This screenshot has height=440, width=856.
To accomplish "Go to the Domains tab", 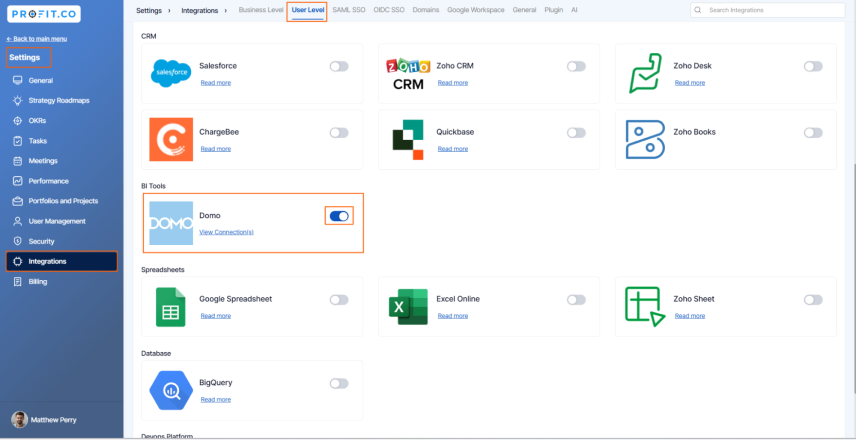I will click(426, 10).
